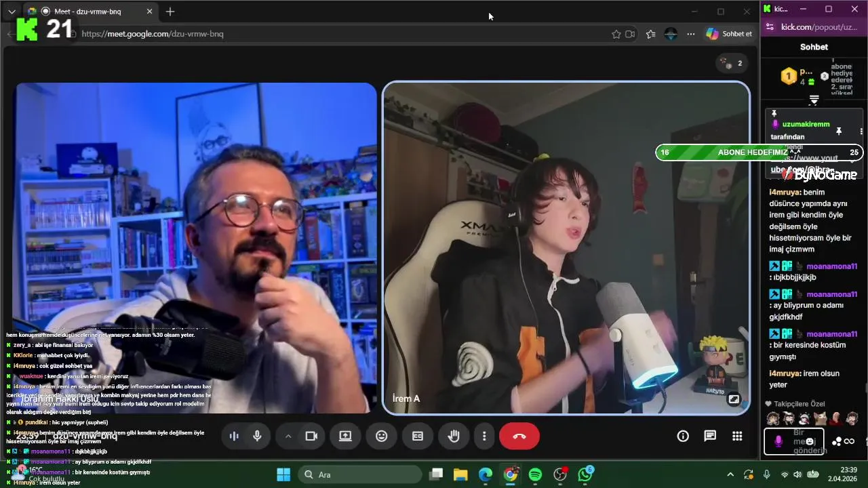The height and width of the screenshot is (488, 868).
Task: Click Kick popout address URL
Action: (x=819, y=26)
